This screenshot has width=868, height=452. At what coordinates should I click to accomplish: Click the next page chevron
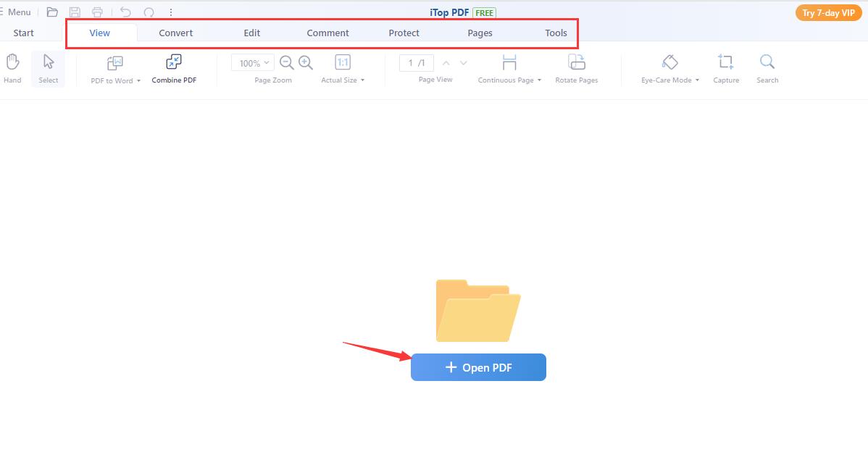point(463,64)
